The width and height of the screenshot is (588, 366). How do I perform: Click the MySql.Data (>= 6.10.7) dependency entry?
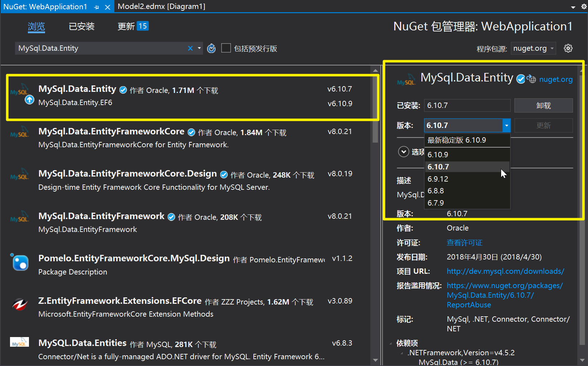(x=459, y=362)
